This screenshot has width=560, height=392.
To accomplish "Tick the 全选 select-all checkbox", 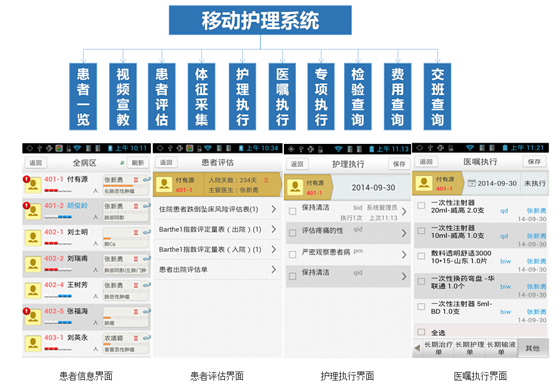I will click(421, 332).
